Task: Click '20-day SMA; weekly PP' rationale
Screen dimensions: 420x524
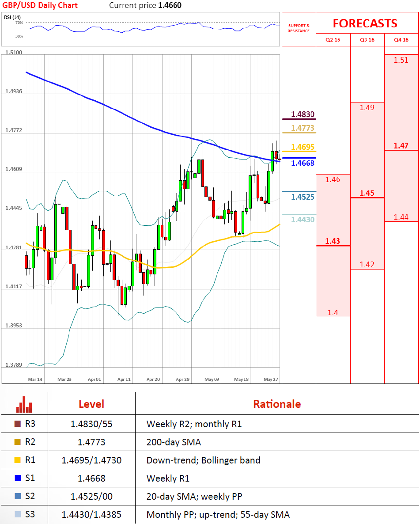Action: point(194,496)
